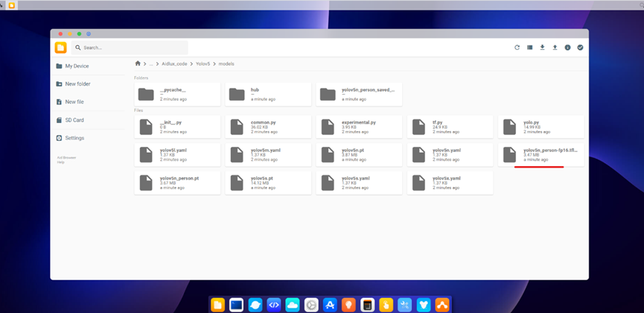Viewport: 644px width, 313px height.
Task: Open the yolov5n_person_saved_ folder
Action: point(359,94)
